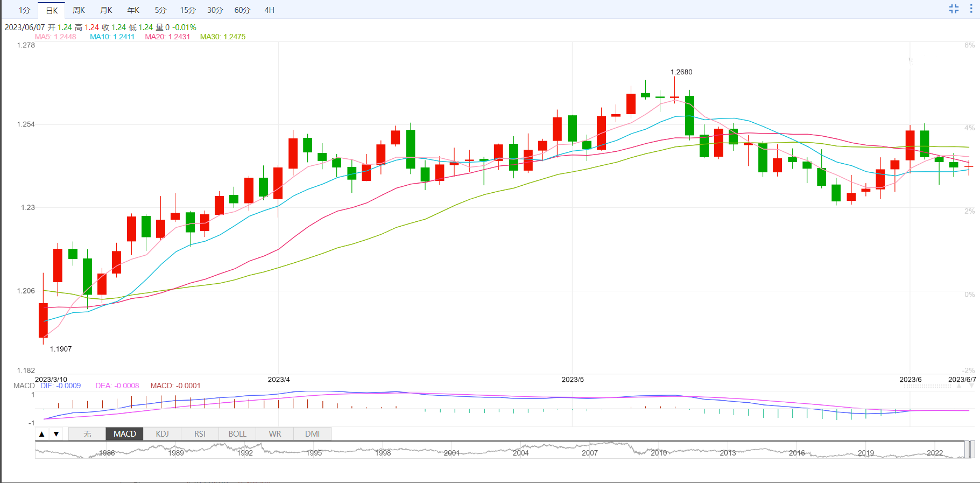Click the 1.254 price axis label
Image resolution: width=980 pixels, height=483 pixels.
26,124
